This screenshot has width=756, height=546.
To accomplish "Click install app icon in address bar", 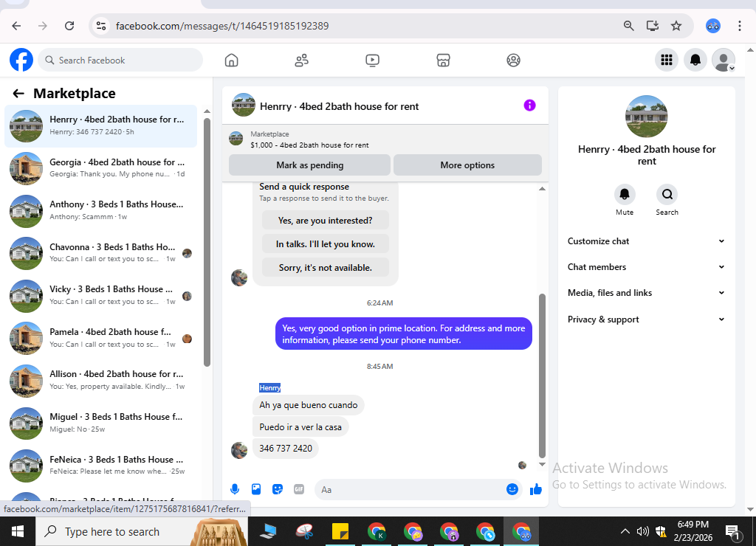I will coord(653,26).
